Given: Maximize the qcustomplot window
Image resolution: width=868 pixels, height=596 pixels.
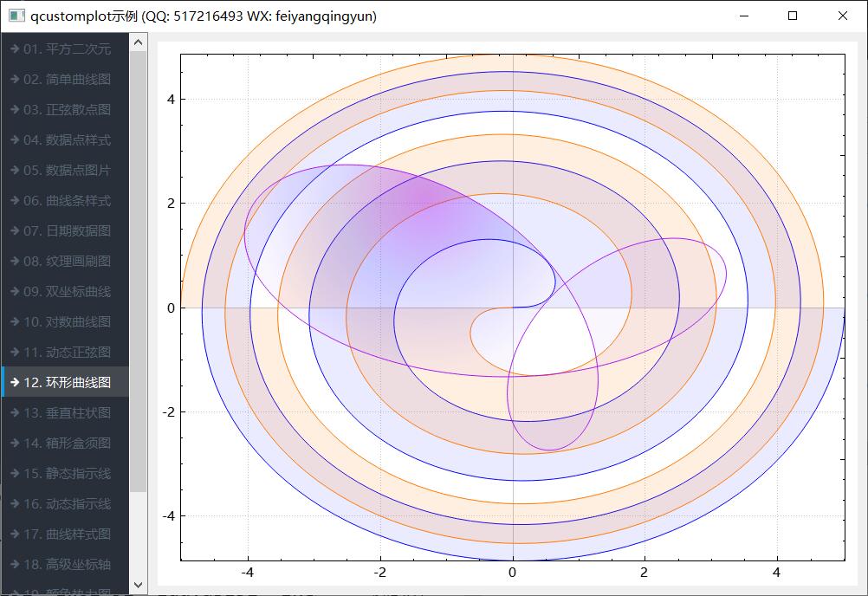Looking at the screenshot, I should pyautogui.click(x=792, y=16).
